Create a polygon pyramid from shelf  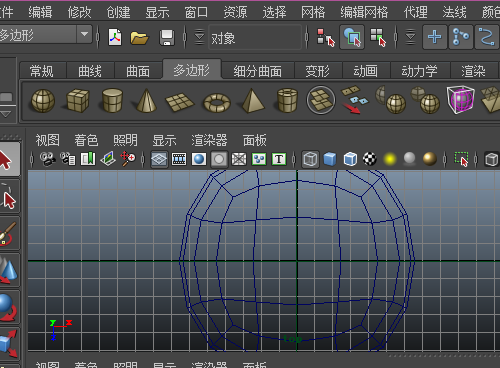[x=253, y=100]
